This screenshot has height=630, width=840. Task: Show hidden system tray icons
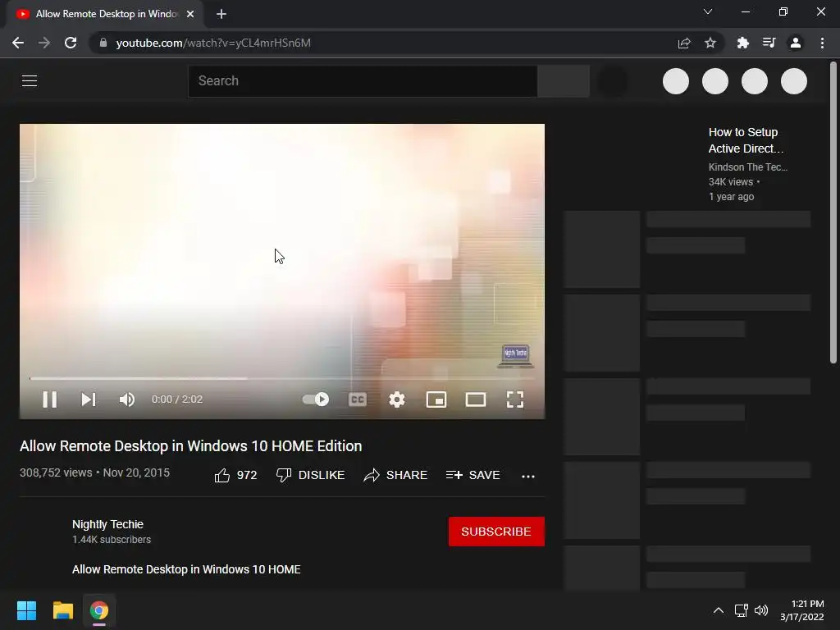tap(719, 610)
